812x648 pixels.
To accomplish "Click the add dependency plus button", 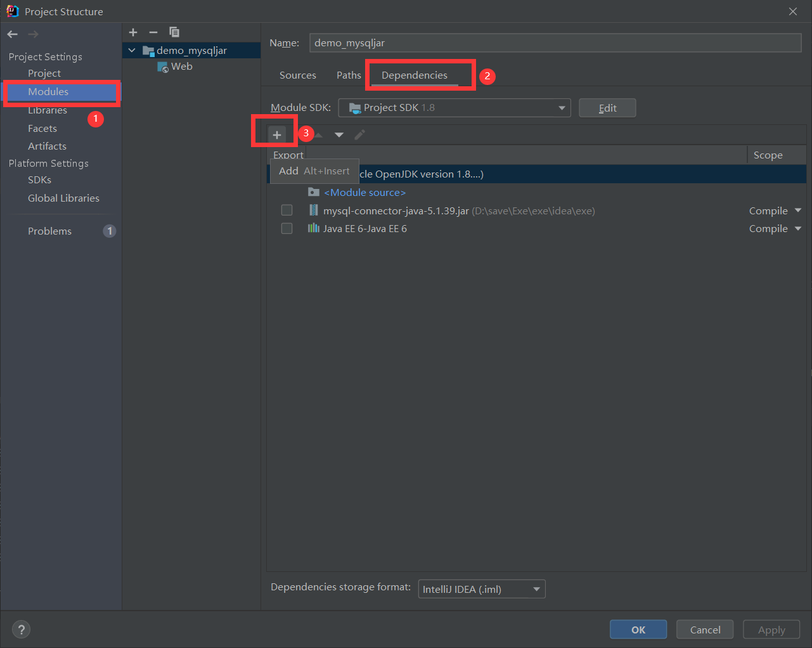I will point(277,134).
